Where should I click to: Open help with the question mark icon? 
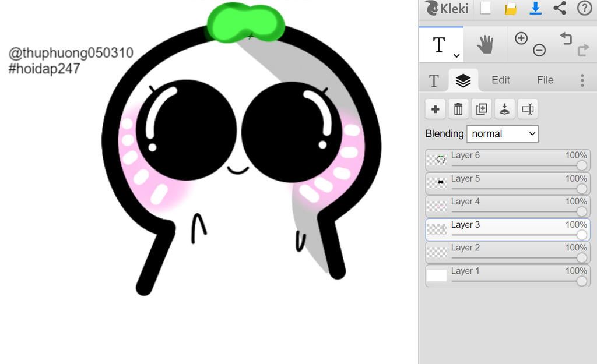coord(584,8)
